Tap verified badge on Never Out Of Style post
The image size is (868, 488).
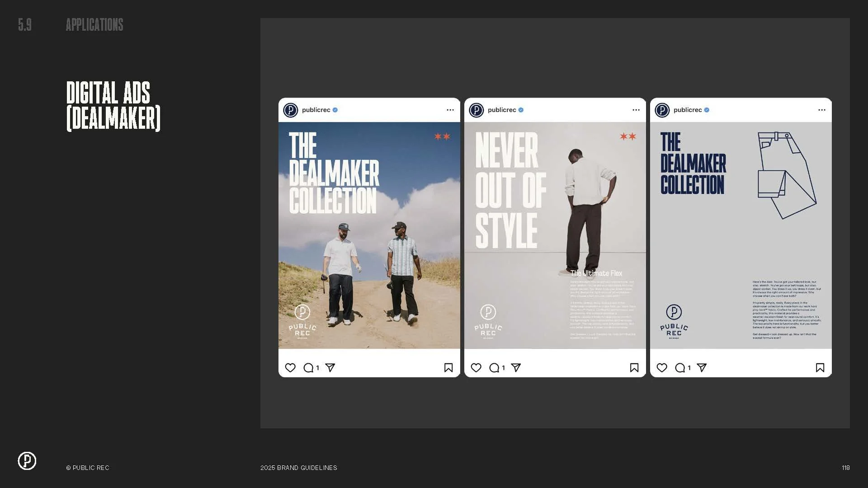pyautogui.click(x=521, y=110)
